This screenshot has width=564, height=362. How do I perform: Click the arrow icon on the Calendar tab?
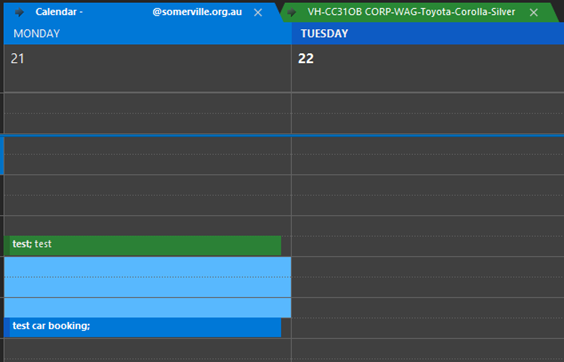pyautogui.click(x=19, y=12)
